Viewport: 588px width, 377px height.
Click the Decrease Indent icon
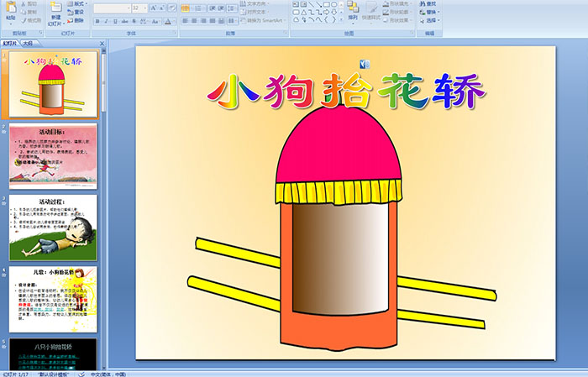point(213,8)
